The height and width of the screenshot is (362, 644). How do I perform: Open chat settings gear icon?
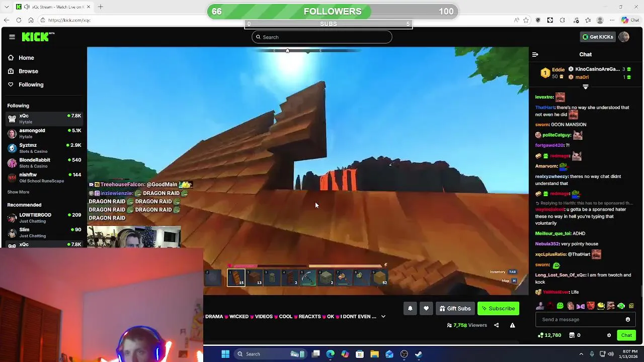[609, 335]
